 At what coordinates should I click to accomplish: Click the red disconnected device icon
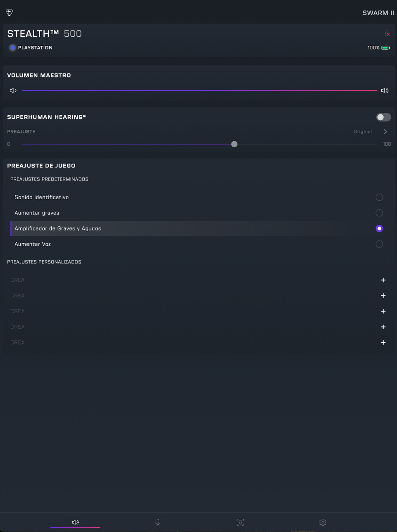(x=387, y=33)
